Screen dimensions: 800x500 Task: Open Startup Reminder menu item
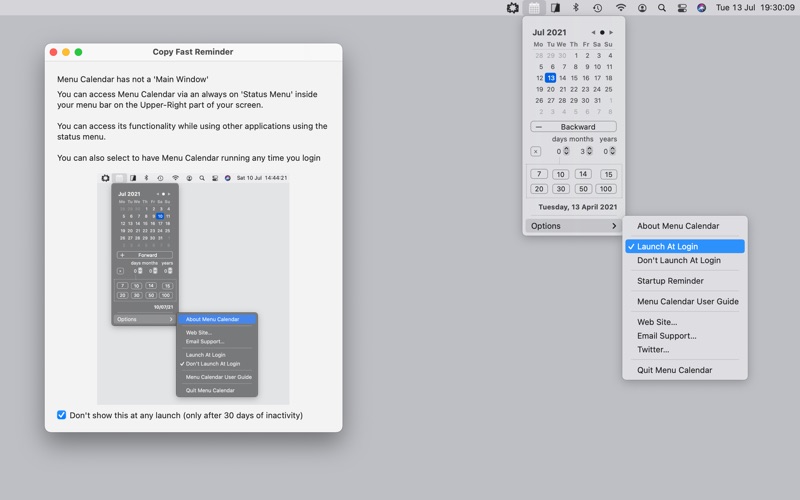coord(685,281)
